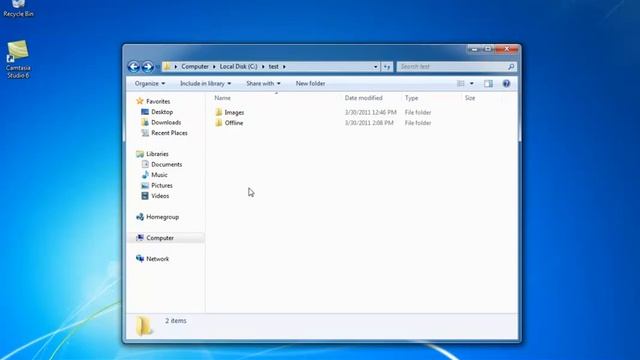Go forward with the Forward arrow button
This screenshot has height=360, width=640.
(x=148, y=67)
